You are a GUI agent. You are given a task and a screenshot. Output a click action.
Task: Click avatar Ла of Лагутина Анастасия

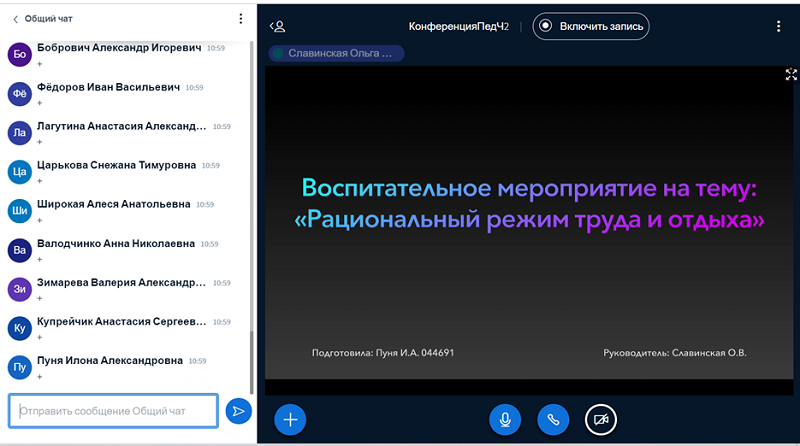20,133
